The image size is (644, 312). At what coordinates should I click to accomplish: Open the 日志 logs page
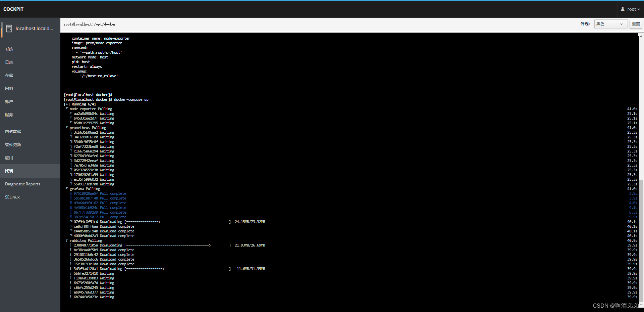[9, 62]
